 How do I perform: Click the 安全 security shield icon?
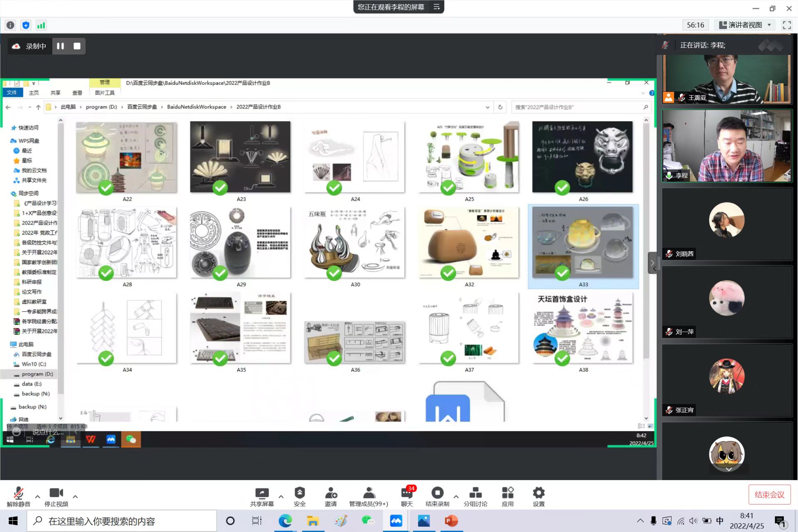[x=300, y=493]
